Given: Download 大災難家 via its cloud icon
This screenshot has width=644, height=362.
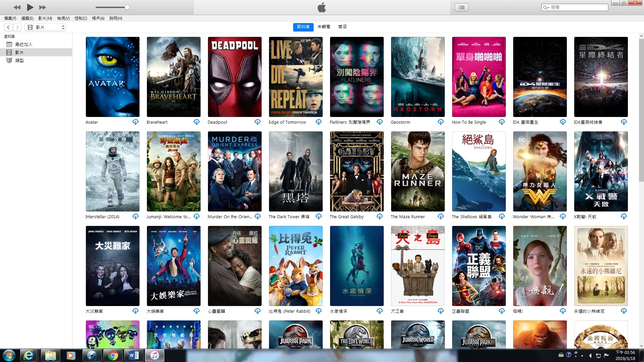Looking at the screenshot, I should pos(136,311).
